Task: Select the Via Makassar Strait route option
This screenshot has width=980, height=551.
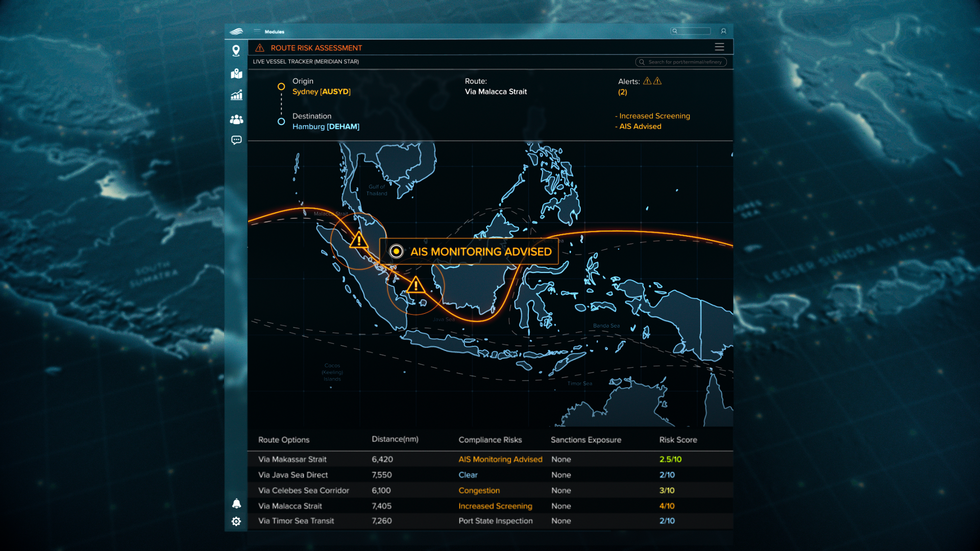Action: click(x=292, y=459)
